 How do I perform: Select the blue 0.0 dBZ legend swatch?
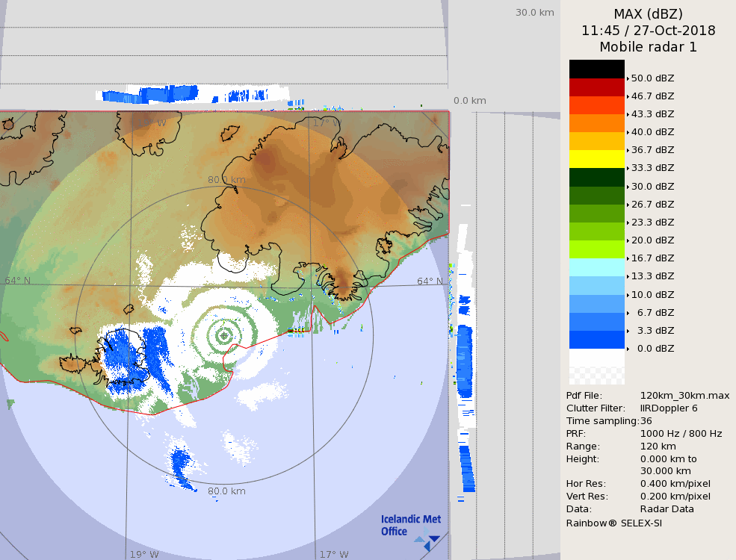(x=596, y=340)
